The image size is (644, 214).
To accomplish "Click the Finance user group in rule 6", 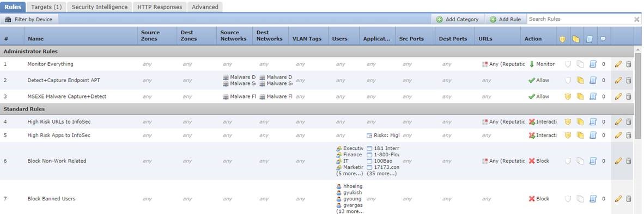I will (349, 155).
